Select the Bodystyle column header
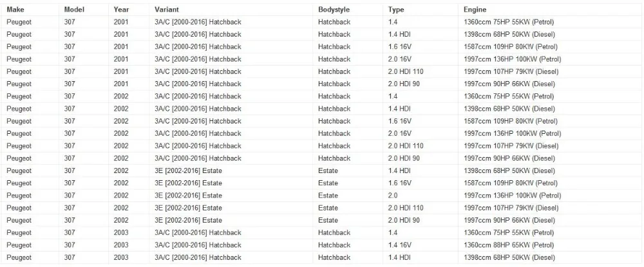Viewport: 644px width, 267px height. click(334, 10)
